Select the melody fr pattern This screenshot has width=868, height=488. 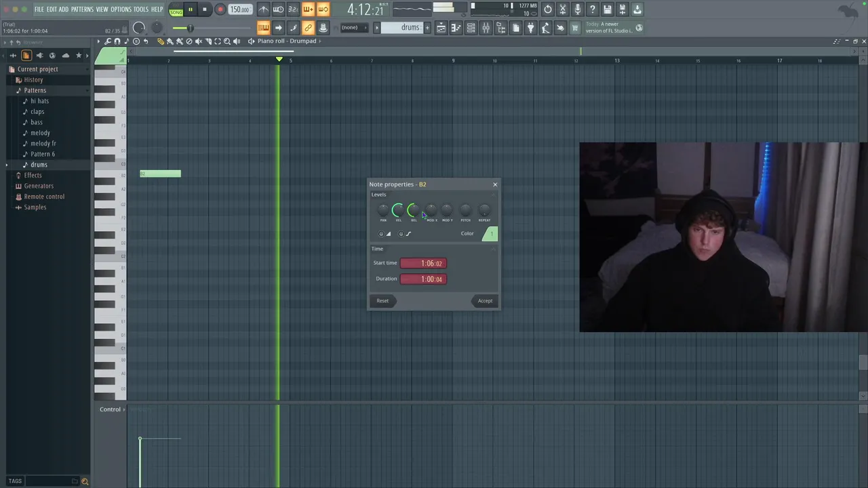tap(43, 143)
